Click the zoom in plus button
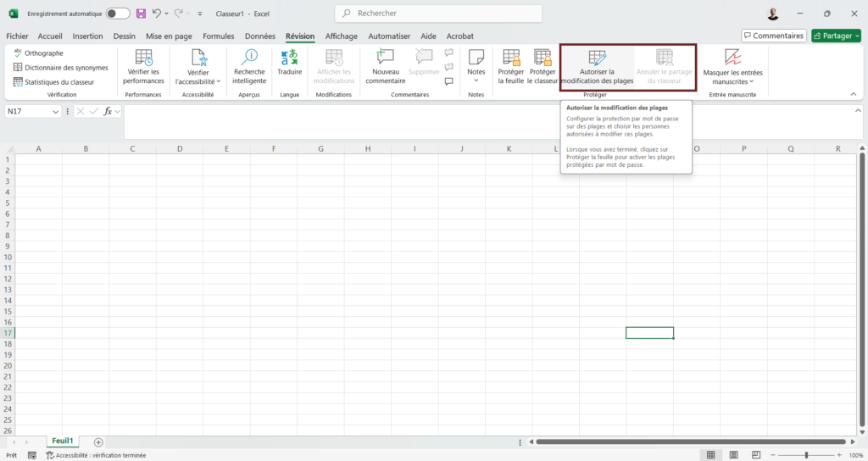Viewport: 868px width, 461px height. (839, 455)
